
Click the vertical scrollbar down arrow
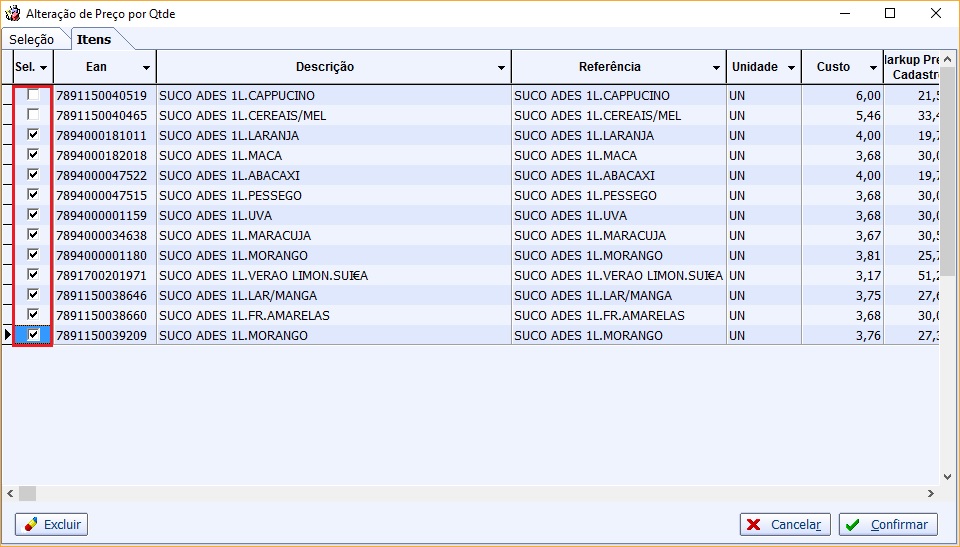(x=947, y=477)
